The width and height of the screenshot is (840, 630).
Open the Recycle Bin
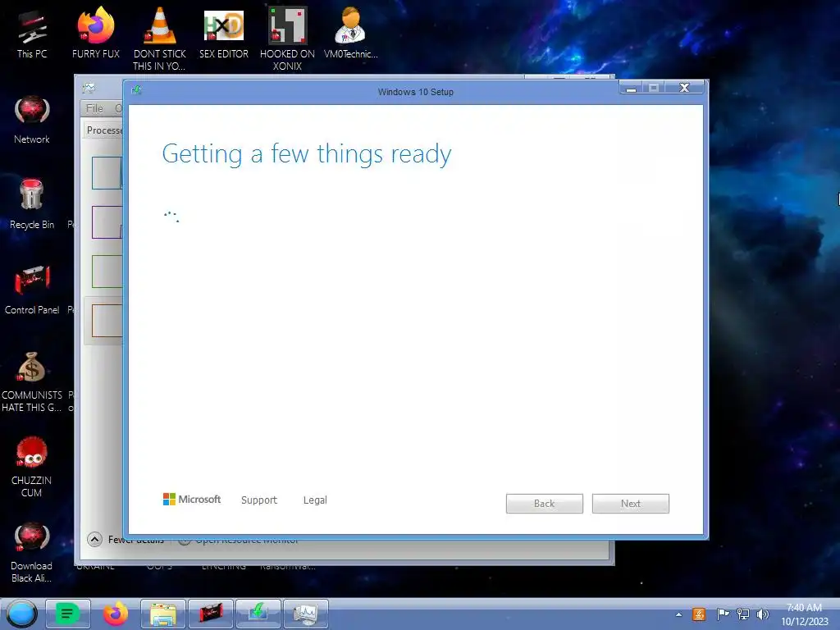(x=32, y=204)
